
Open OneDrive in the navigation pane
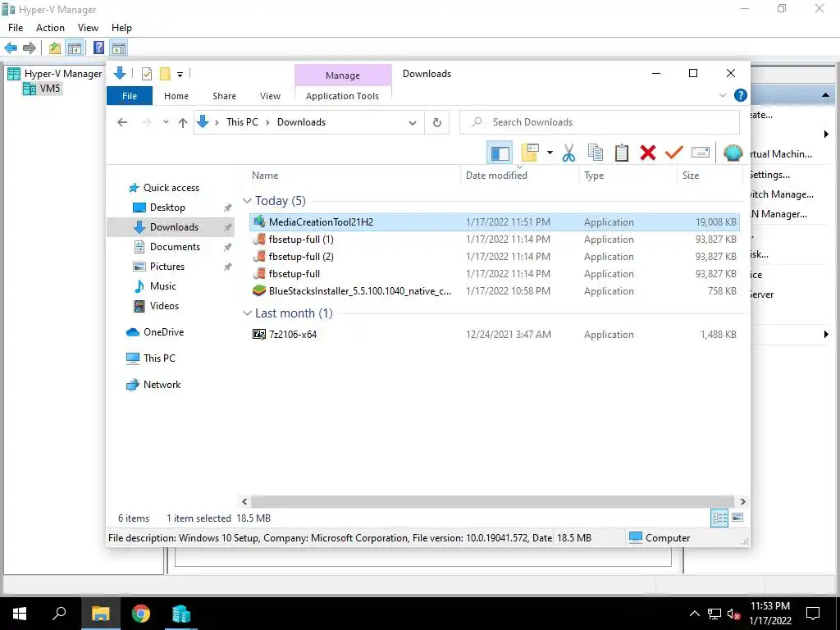163,332
